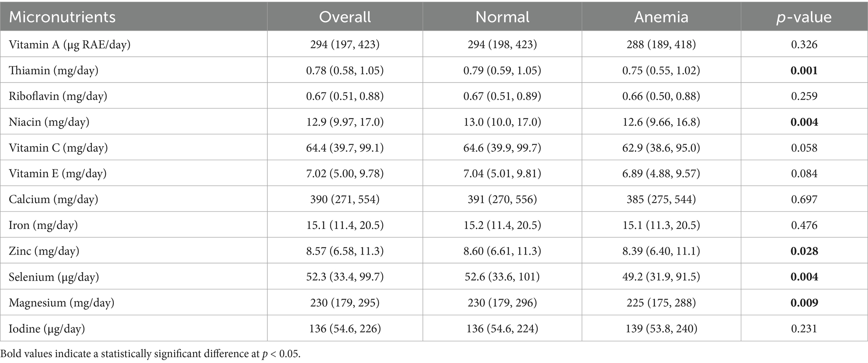Click the Vitamin A normal value cell
This screenshot has width=868, height=363.
(502, 44)
